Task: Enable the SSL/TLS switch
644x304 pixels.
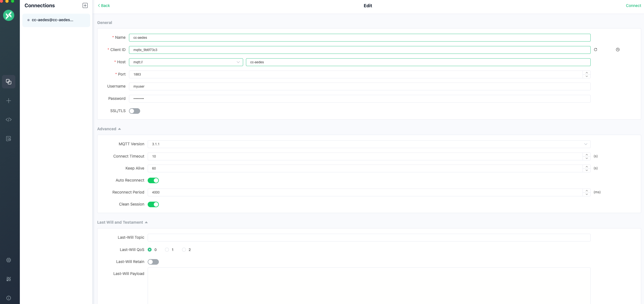Action: pyautogui.click(x=135, y=111)
